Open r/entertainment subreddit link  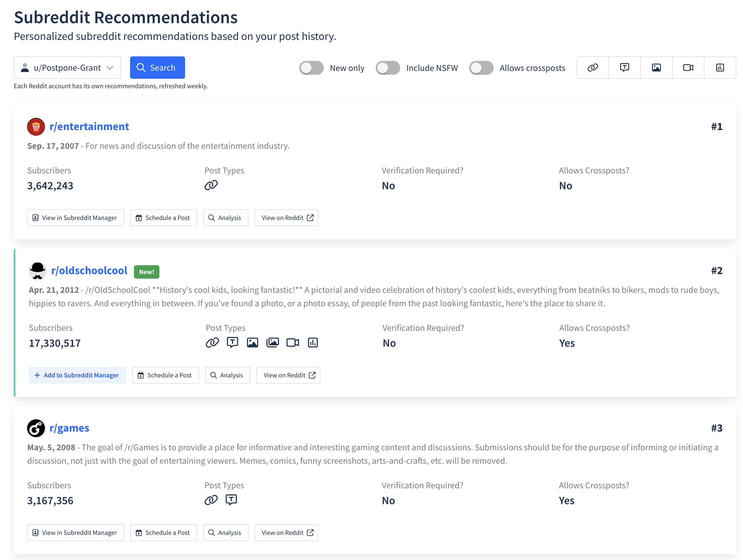coord(89,127)
